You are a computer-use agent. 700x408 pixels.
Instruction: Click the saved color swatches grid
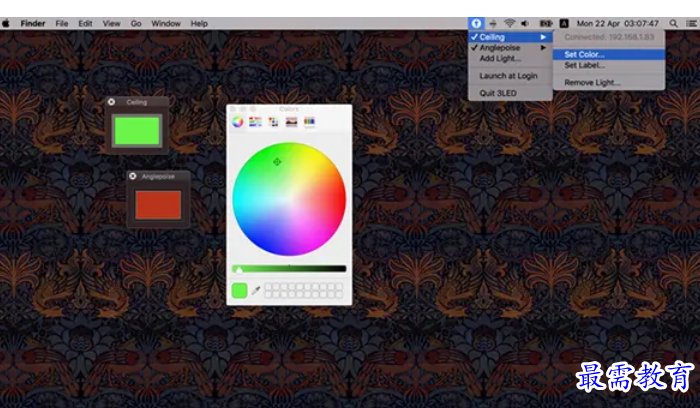[304, 291]
